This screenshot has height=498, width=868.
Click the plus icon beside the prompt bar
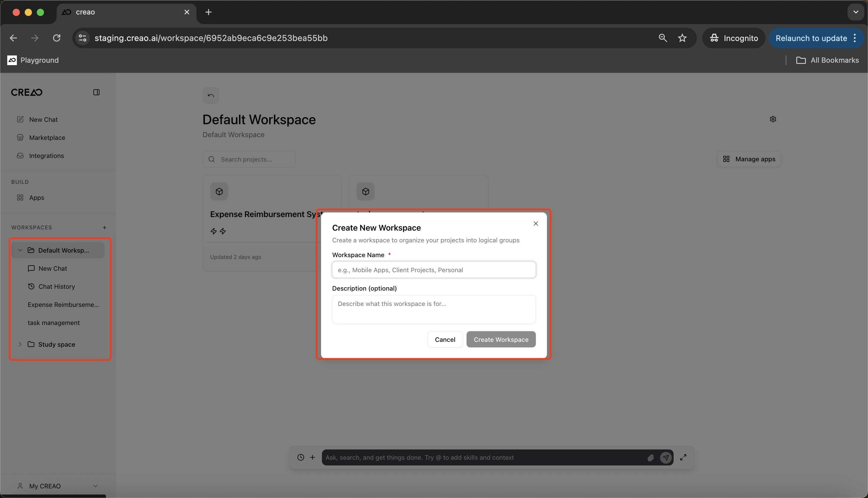coord(312,457)
